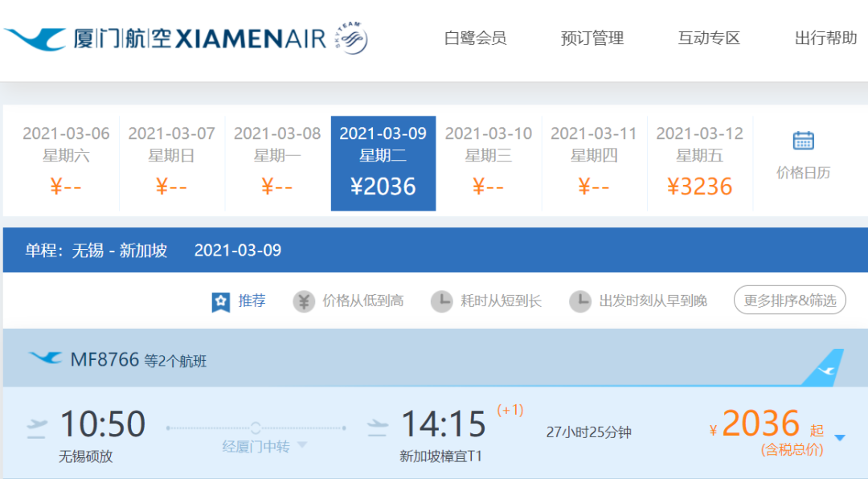Screen dimensions: 868x479
Task: Sort by 推荐
Action: click(252, 301)
